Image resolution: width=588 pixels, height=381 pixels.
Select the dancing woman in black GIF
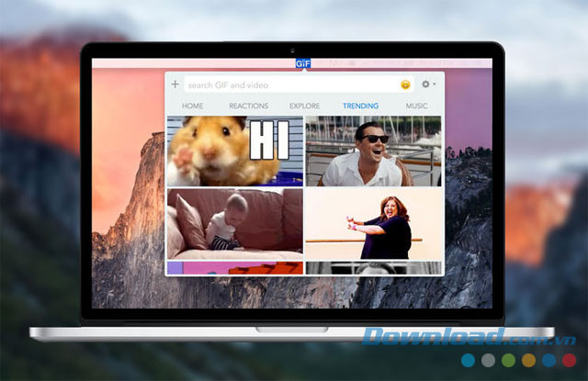[372, 224]
